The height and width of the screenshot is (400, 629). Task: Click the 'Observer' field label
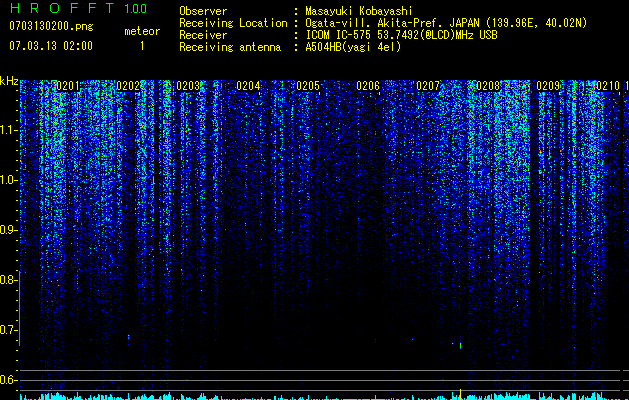pyautogui.click(x=203, y=11)
